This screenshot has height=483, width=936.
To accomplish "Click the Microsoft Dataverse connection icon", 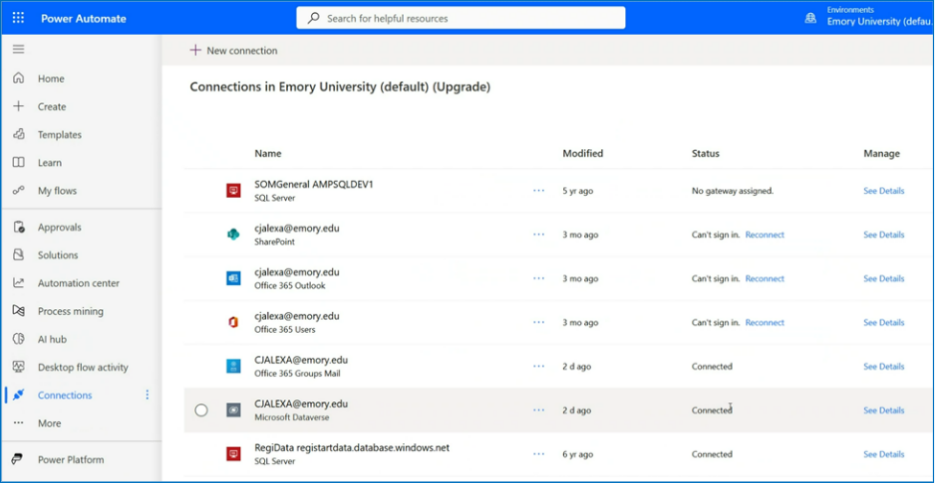I will click(x=233, y=410).
